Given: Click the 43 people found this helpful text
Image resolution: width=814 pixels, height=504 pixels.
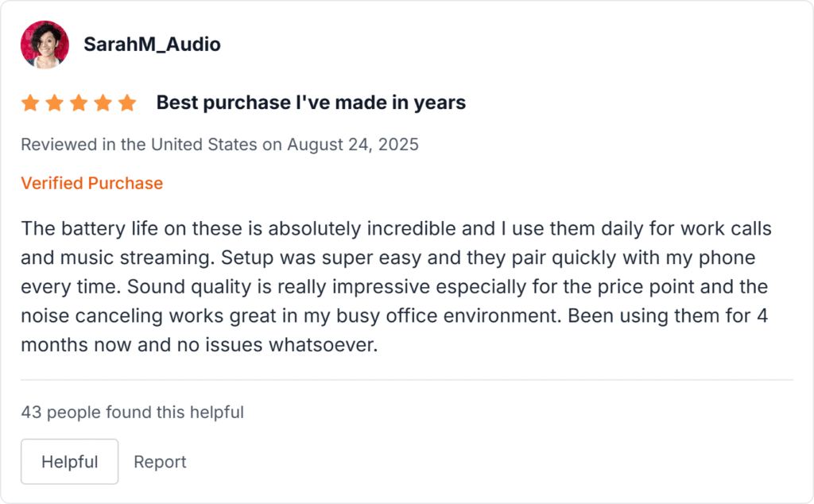Looking at the screenshot, I should click(x=132, y=412).
